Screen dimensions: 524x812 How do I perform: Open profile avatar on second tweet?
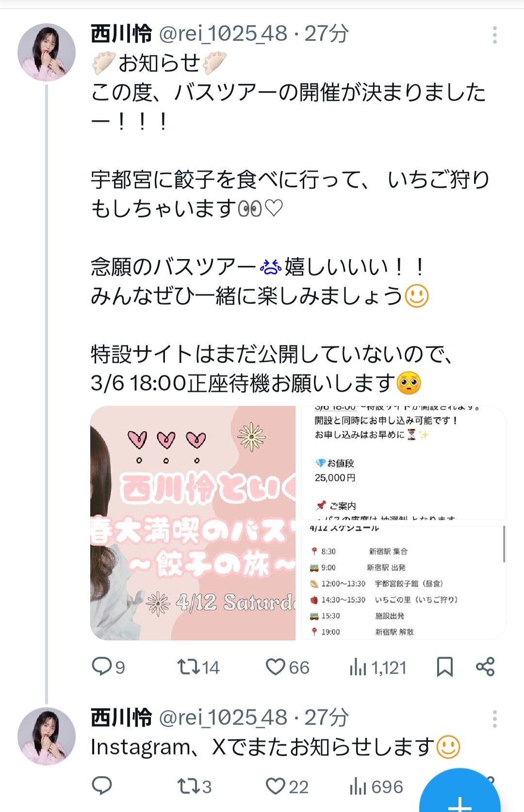coord(47,736)
